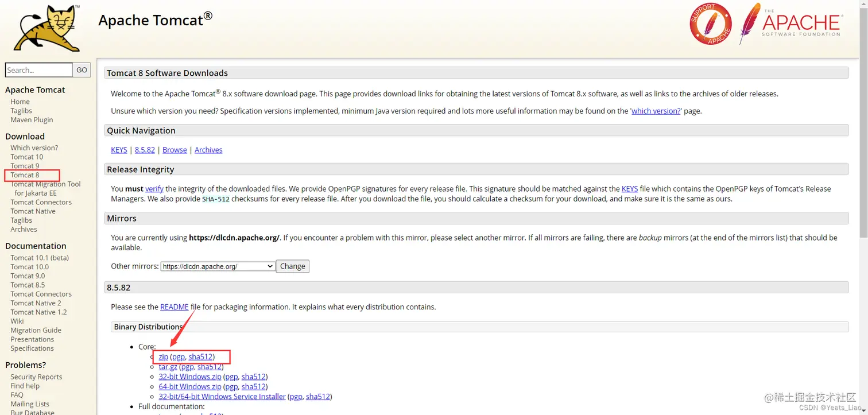Open Tomcat Native under Download
The width and height of the screenshot is (868, 415).
tap(33, 211)
